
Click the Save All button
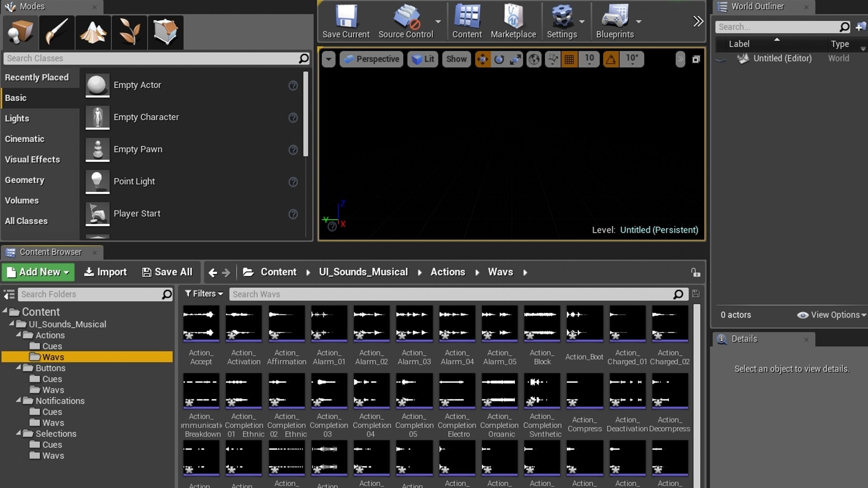tap(167, 272)
